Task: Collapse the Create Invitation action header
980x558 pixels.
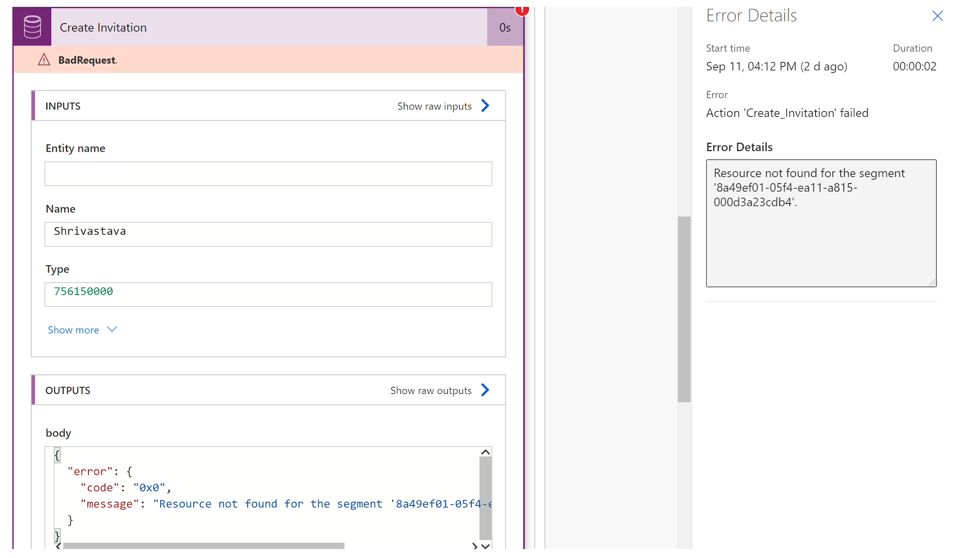Action: (x=268, y=27)
